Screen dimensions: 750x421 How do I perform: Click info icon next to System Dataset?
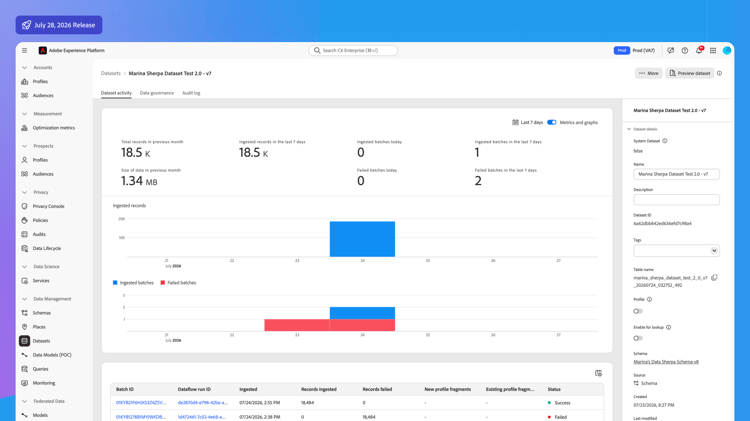coord(665,141)
